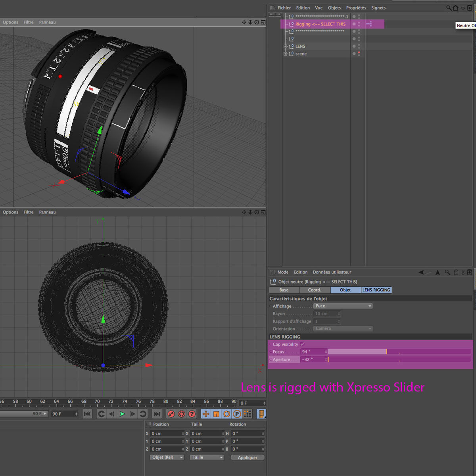Screen dimensions: 476x476
Task: Toggle the Rotation keyframe recording icon
Action: (x=226, y=414)
